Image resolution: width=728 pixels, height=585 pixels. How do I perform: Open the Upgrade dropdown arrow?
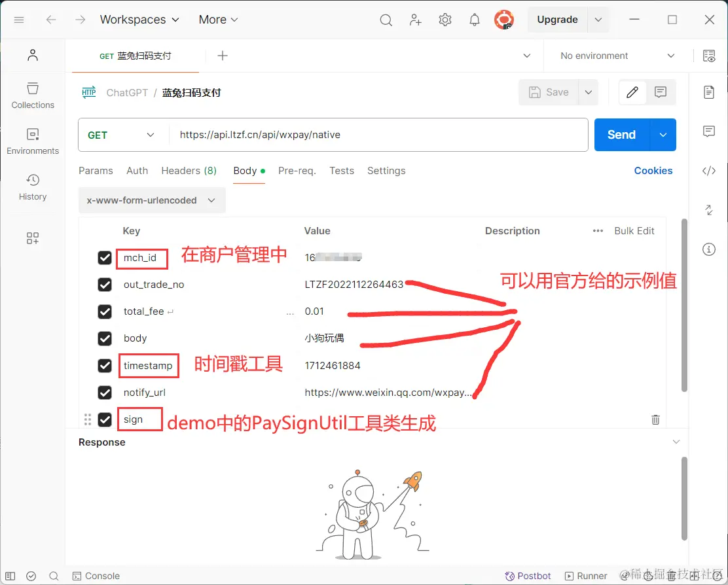(598, 20)
